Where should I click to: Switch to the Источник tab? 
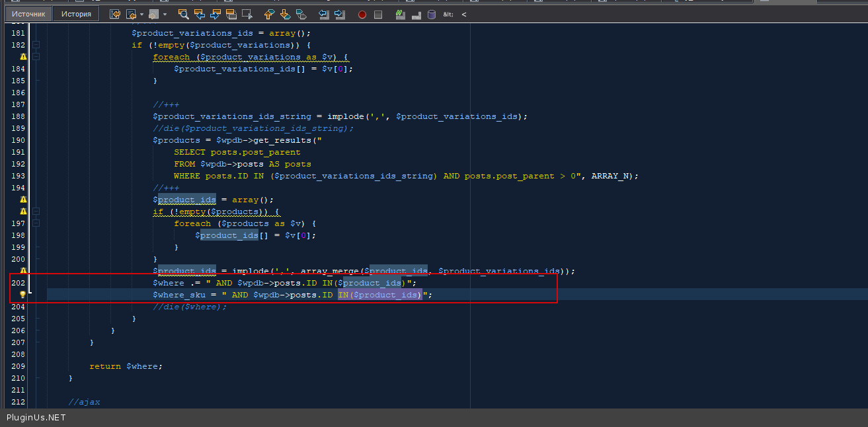(29, 14)
